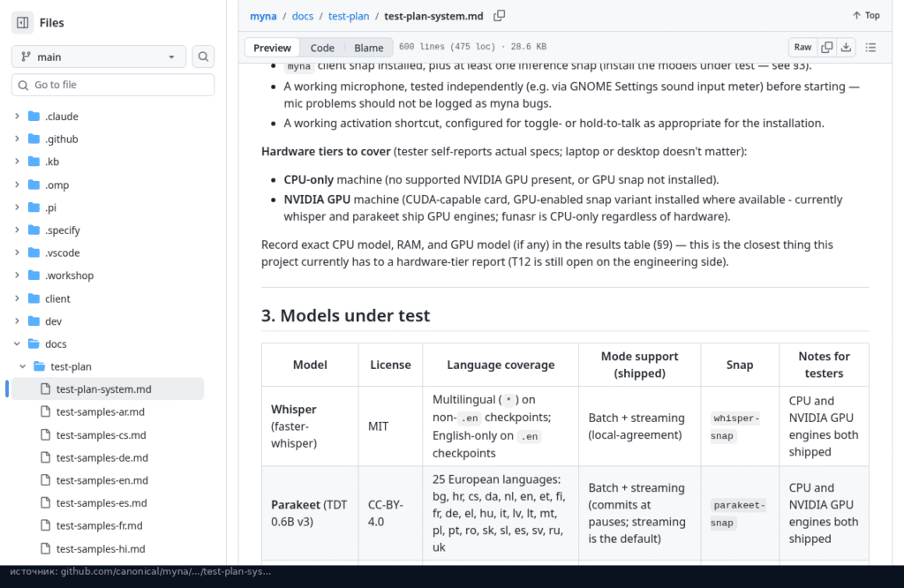Open test-samples-en.md file

[102, 480]
